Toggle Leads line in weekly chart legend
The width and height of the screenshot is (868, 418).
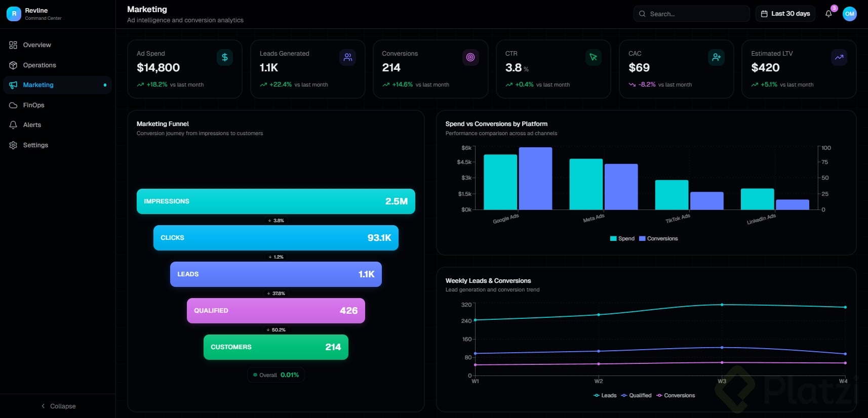click(x=605, y=395)
